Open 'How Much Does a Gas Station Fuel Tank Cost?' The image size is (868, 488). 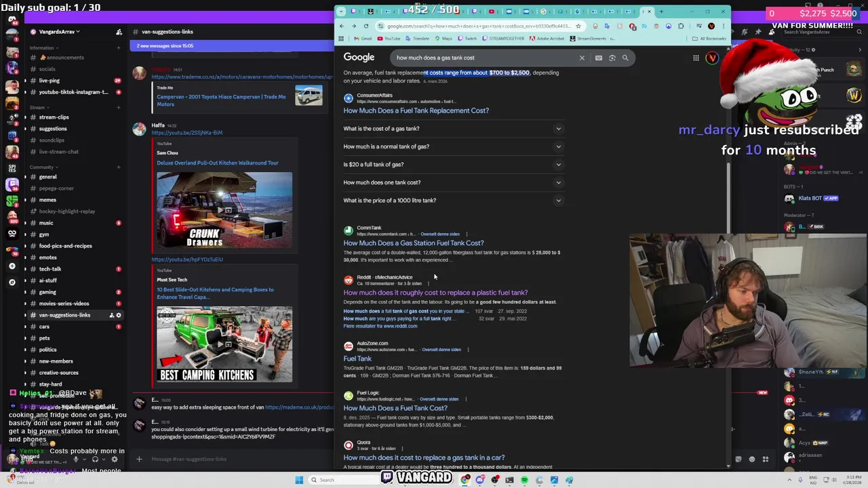pos(414,243)
